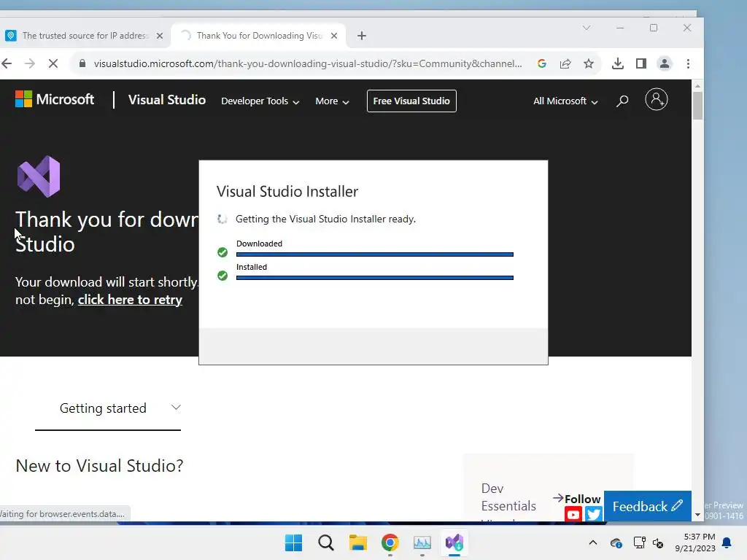Open taskbar Search
The height and width of the screenshot is (560, 747).
pos(326,542)
